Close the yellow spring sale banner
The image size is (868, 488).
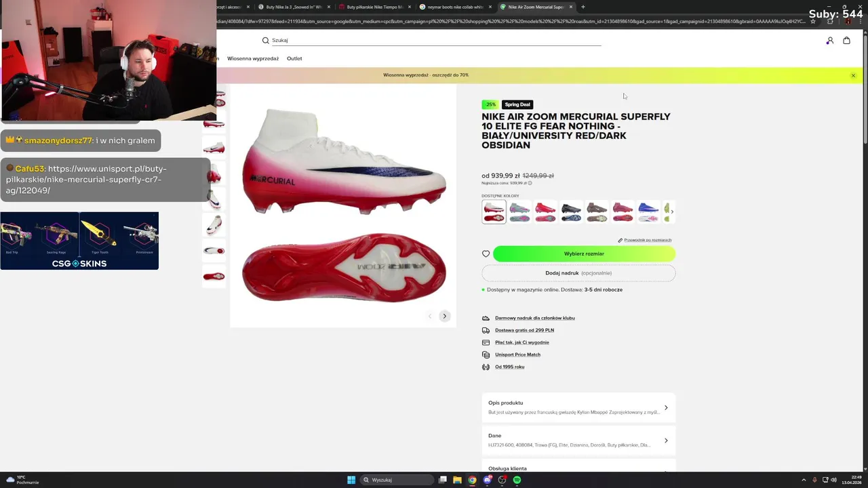(853, 75)
